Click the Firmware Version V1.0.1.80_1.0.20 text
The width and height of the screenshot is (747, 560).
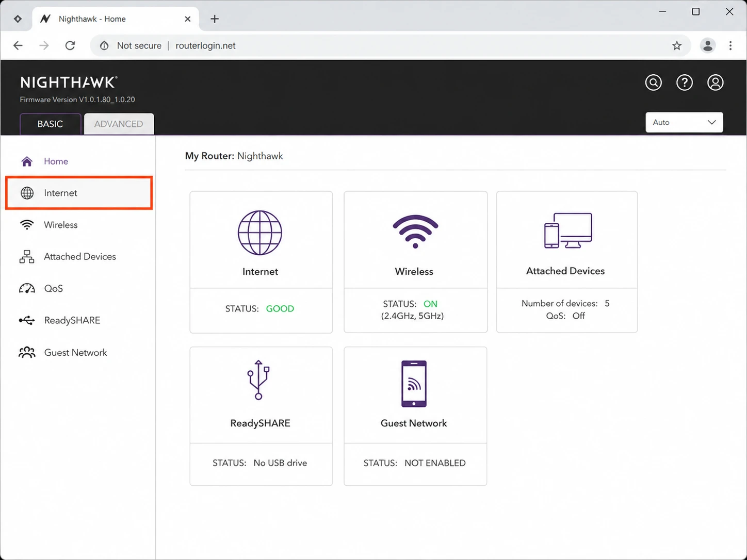pyautogui.click(x=77, y=100)
